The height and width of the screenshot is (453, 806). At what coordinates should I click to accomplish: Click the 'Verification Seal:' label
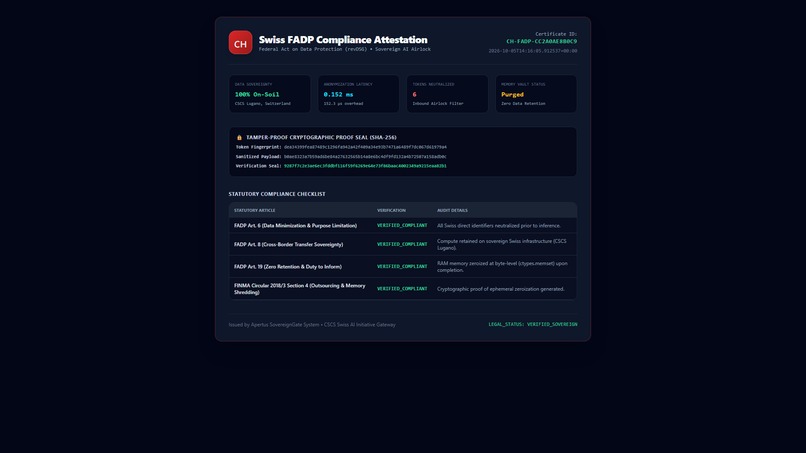(x=259, y=166)
